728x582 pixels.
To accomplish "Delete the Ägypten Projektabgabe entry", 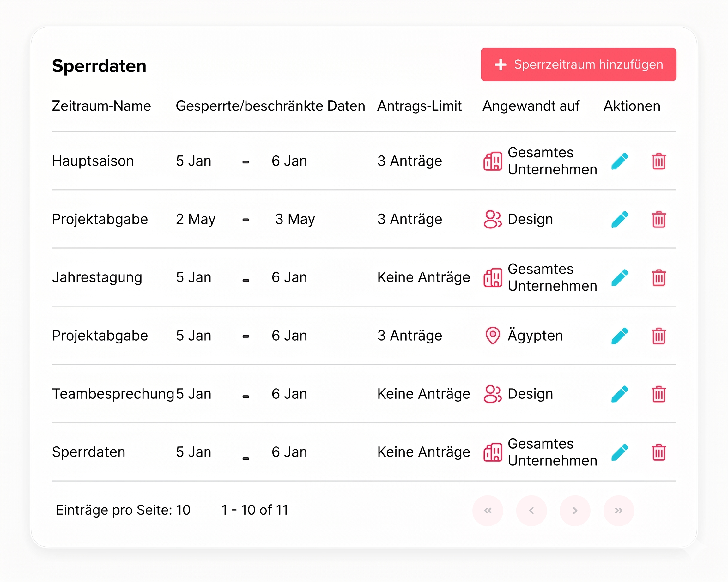I will [x=658, y=336].
